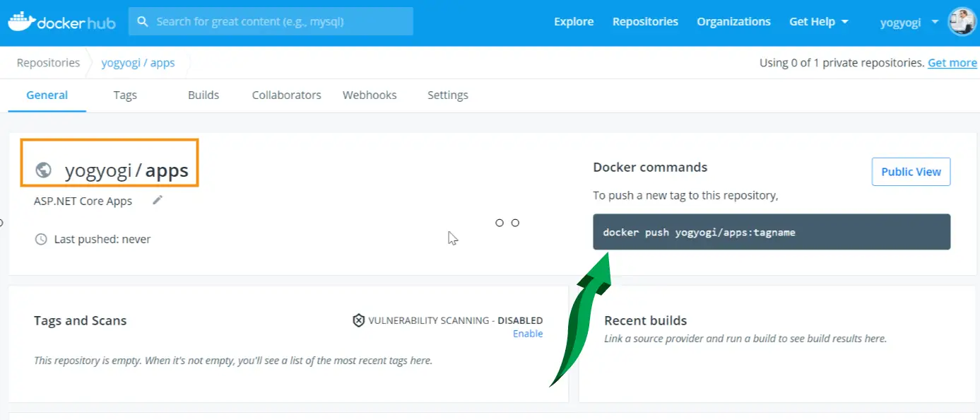Click the globe public visibility icon

[x=43, y=170]
